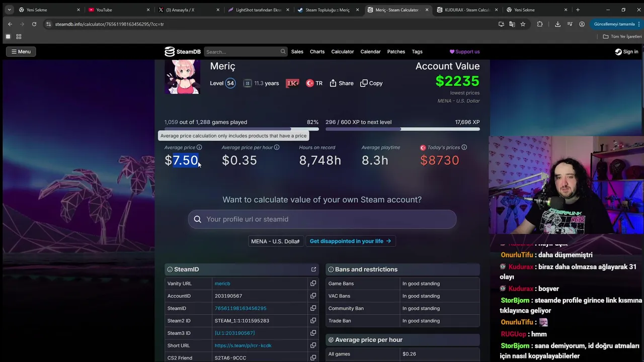Reload the page with refresh icon

[x=34, y=24]
